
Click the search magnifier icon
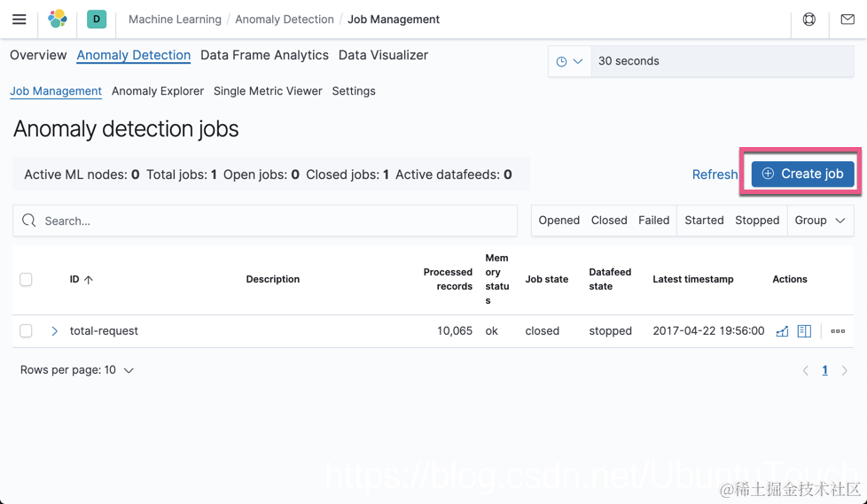coord(28,221)
